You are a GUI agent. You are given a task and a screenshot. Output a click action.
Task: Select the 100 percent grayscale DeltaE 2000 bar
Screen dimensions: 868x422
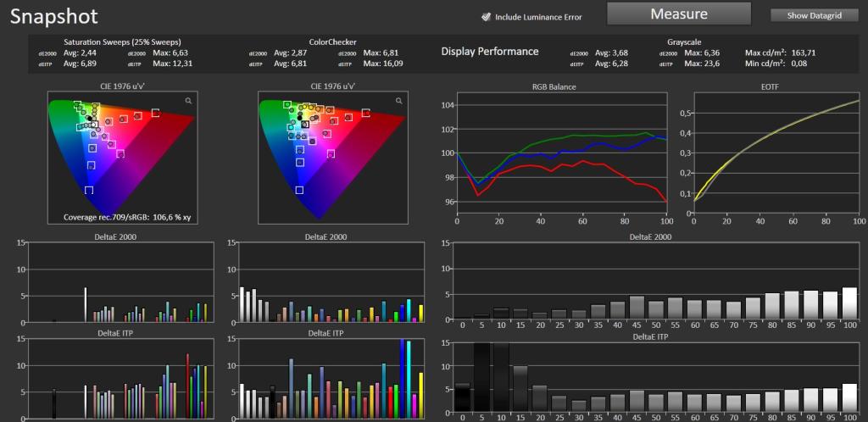point(849,303)
